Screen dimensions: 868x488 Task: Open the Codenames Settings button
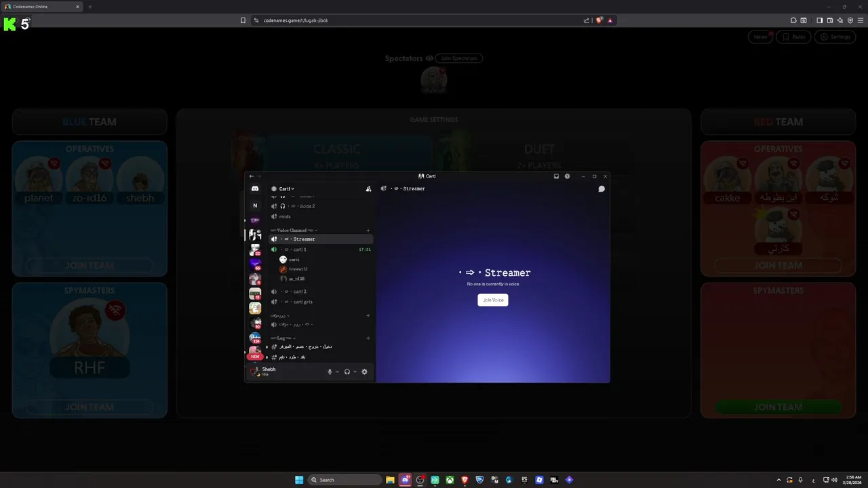[x=835, y=37]
